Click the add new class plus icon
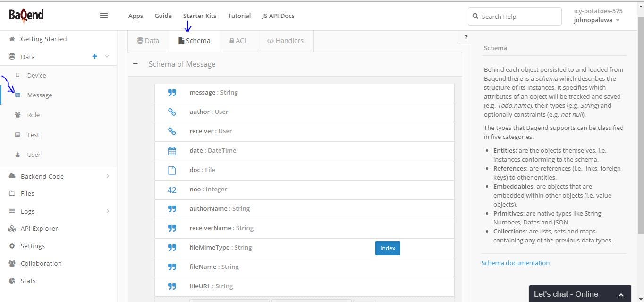This screenshot has height=302, width=644. (x=94, y=56)
